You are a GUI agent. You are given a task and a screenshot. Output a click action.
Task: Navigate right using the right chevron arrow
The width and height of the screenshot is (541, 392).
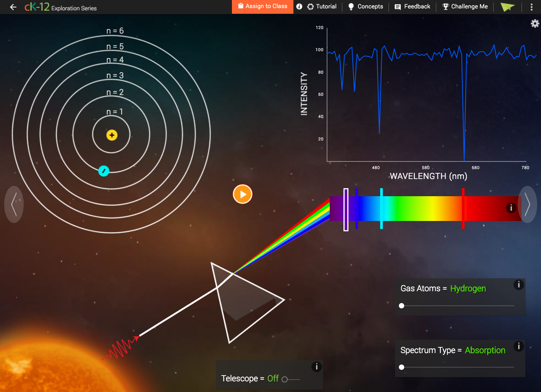point(528,205)
